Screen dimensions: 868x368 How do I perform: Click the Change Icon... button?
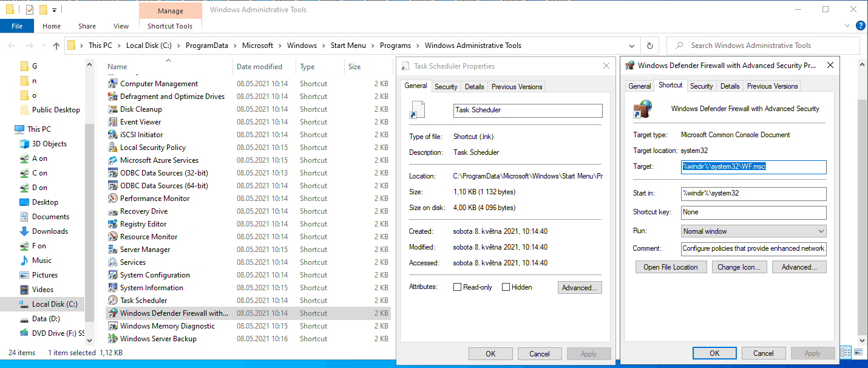[738, 267]
